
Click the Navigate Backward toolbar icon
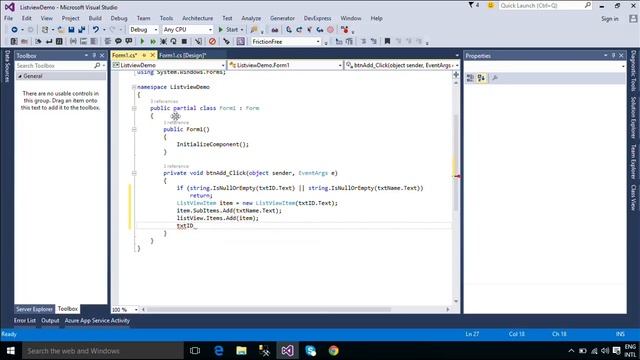pyautogui.click(x=14, y=29)
